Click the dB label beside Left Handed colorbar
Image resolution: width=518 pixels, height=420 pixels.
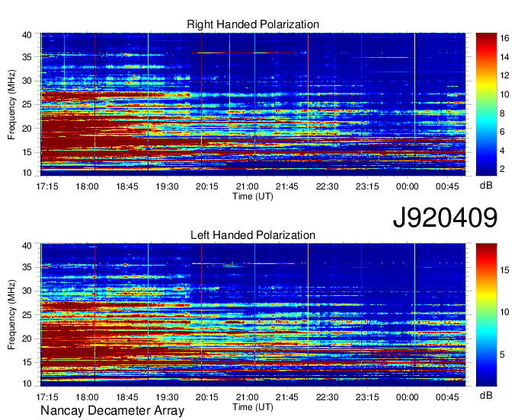(x=486, y=396)
